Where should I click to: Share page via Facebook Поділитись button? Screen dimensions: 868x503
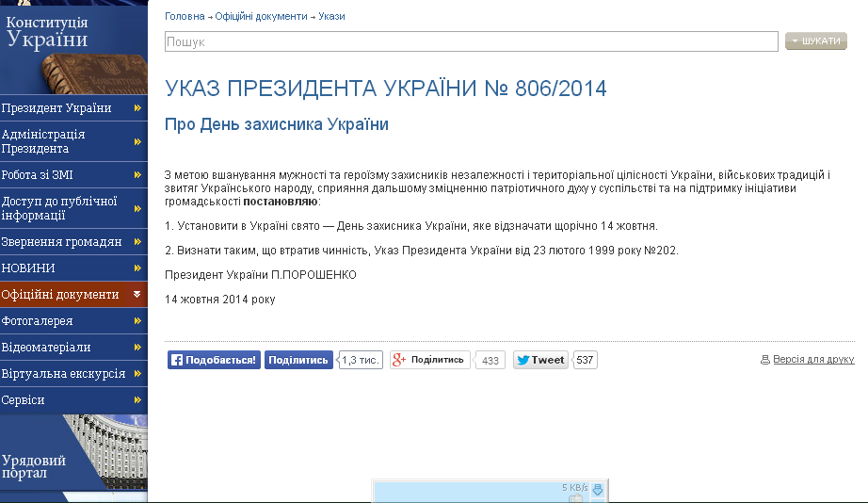[297, 360]
